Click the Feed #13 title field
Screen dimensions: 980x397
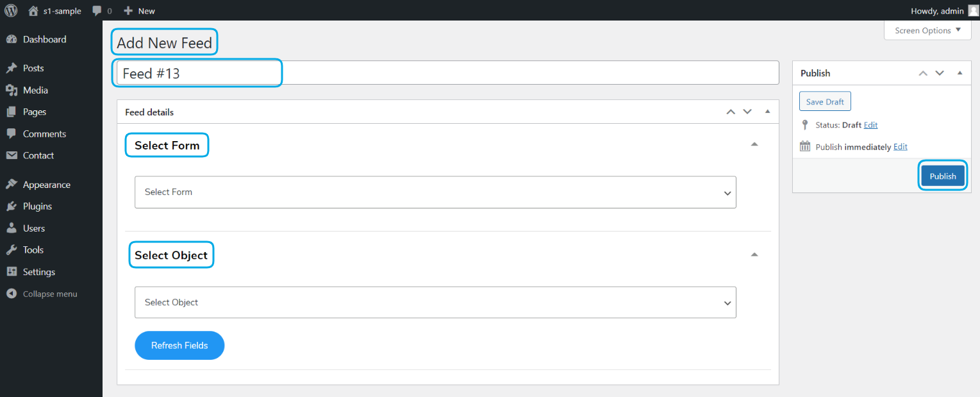pos(447,73)
